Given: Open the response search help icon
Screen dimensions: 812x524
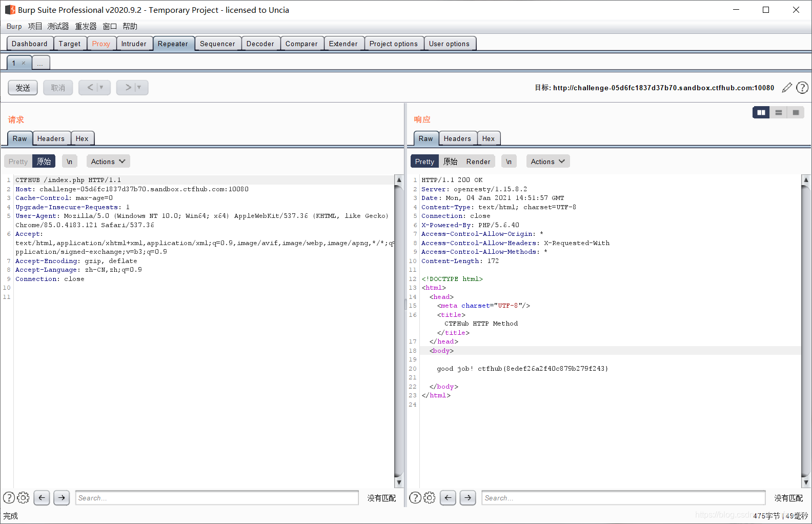Looking at the screenshot, I should click(x=415, y=497).
